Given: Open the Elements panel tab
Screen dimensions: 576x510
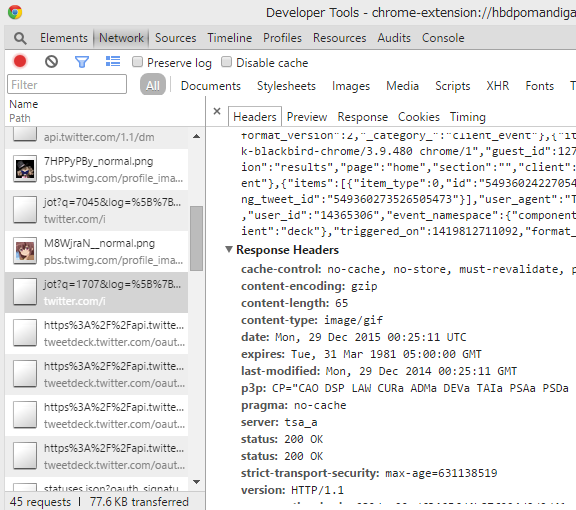Looking at the screenshot, I should pos(64,38).
